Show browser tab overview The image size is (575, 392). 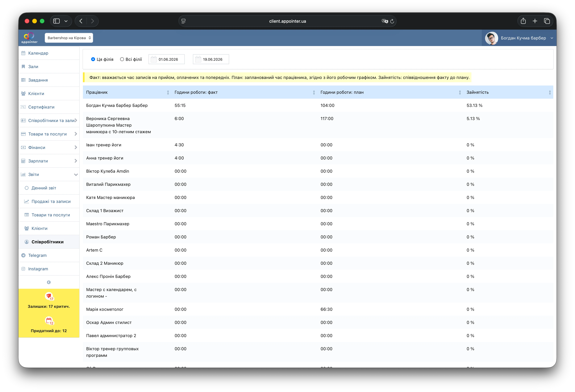click(x=547, y=21)
